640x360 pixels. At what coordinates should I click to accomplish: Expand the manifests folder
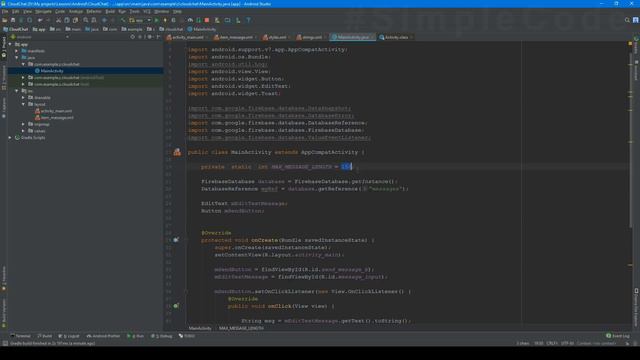[x=17, y=51]
